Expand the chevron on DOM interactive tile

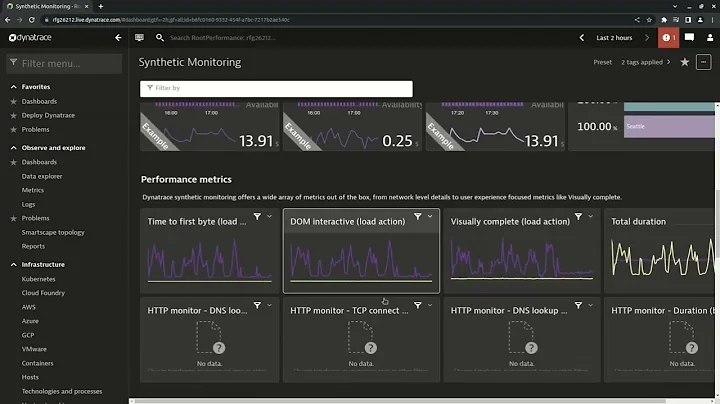point(430,216)
